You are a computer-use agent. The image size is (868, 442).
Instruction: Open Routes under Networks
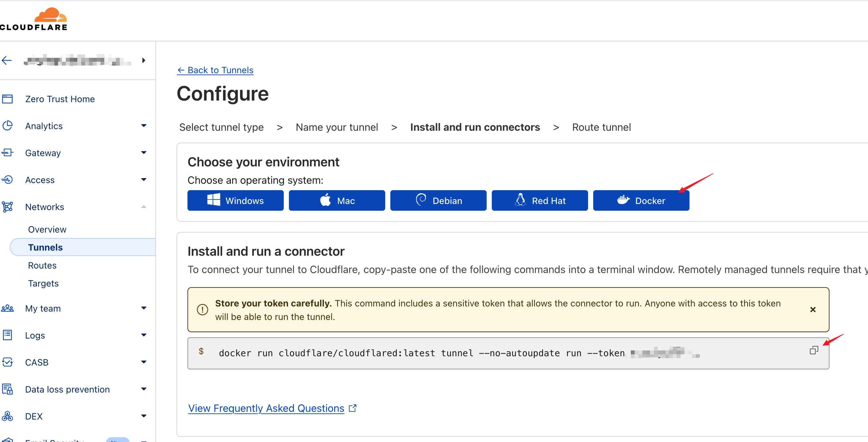(x=42, y=265)
